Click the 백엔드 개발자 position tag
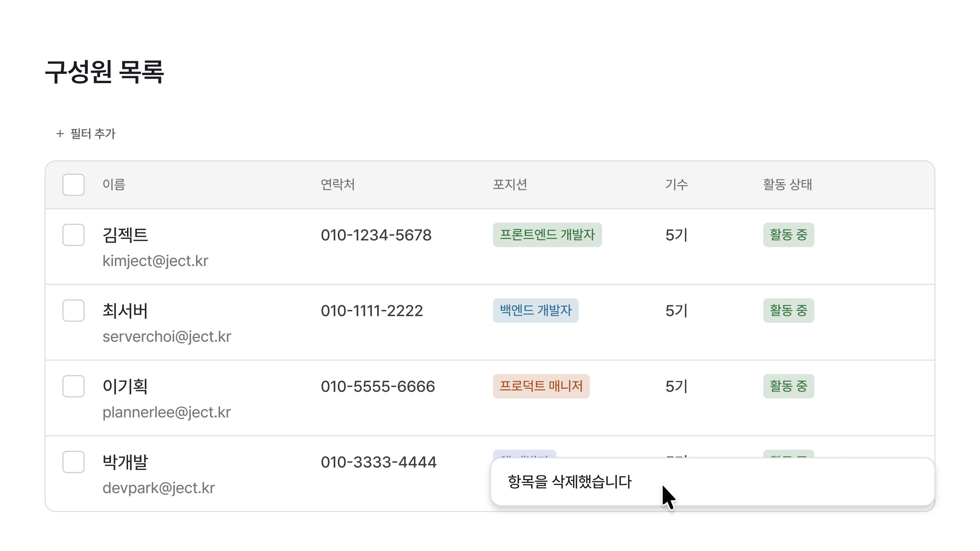This screenshot has width=980, height=551. tap(536, 310)
